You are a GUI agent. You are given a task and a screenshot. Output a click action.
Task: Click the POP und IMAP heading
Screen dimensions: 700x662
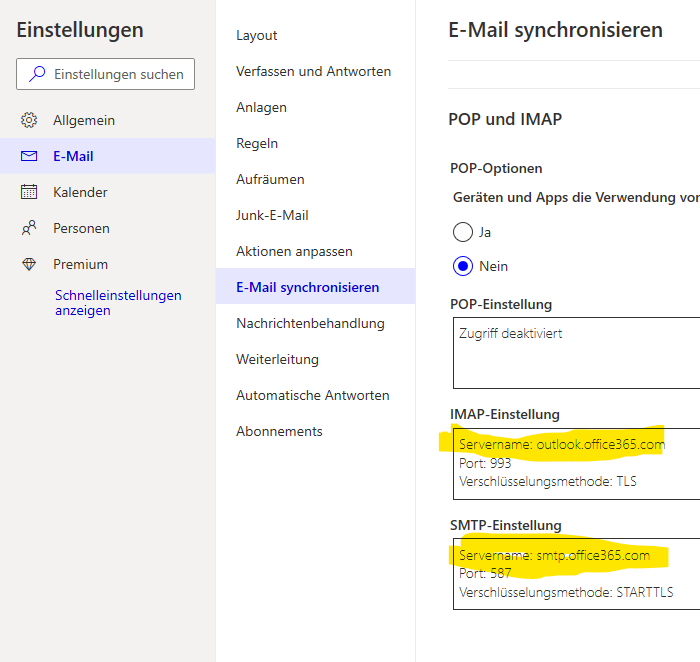[505, 119]
